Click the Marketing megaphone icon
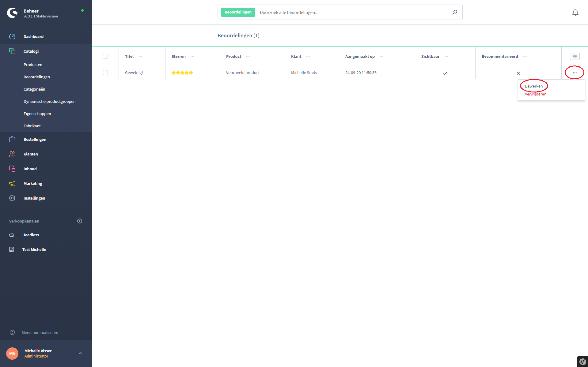Image resolution: width=588 pixels, height=367 pixels. pyautogui.click(x=12, y=183)
